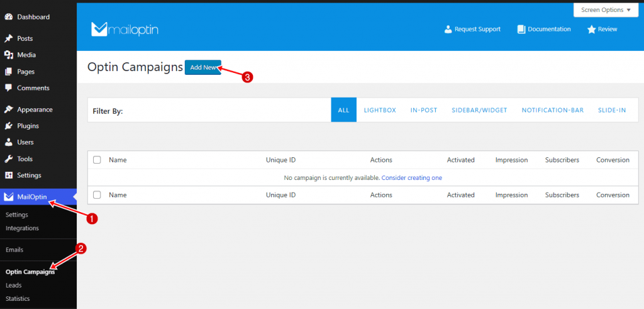Expand the Screen Options dropdown
Viewport: 644px width, 309px height.
pos(606,10)
